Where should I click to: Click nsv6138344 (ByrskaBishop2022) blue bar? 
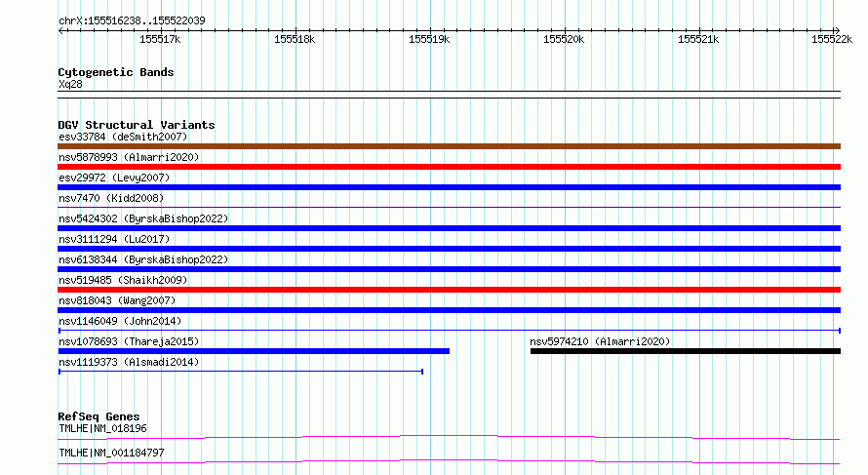(x=449, y=269)
